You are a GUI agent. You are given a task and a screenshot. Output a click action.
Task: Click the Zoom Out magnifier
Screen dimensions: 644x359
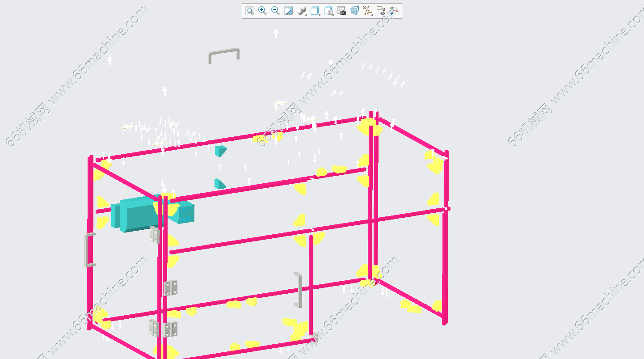pos(275,11)
